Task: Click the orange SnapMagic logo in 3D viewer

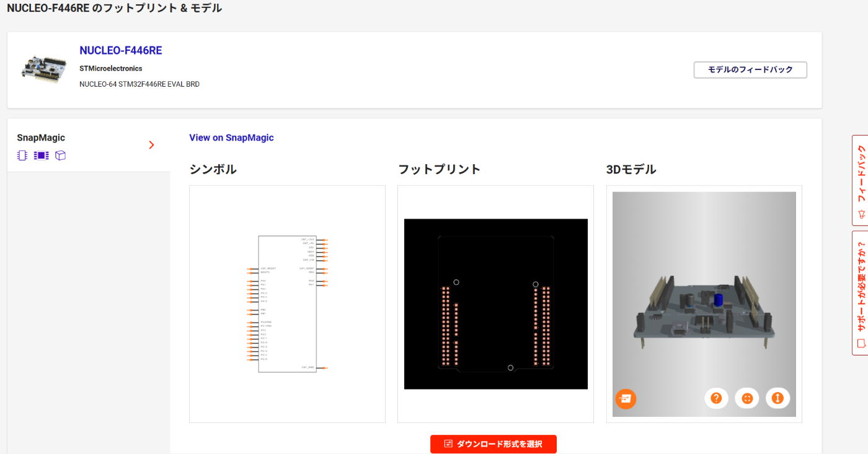Action: click(626, 398)
